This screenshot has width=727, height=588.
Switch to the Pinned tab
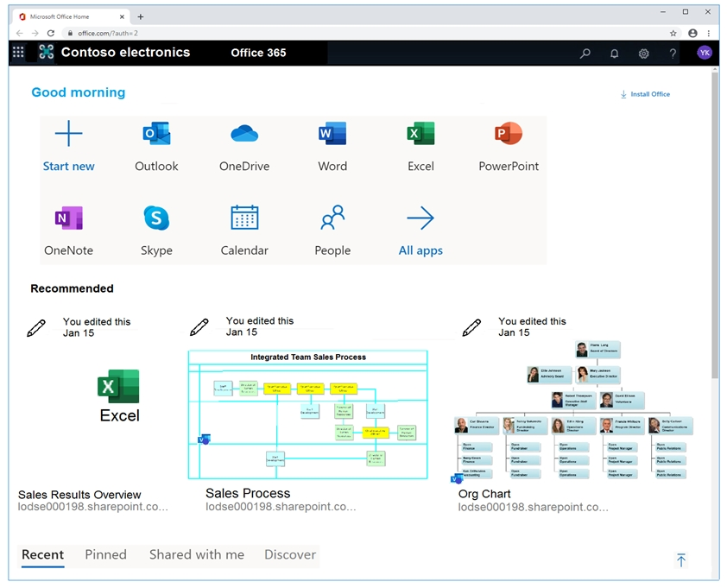tap(105, 555)
